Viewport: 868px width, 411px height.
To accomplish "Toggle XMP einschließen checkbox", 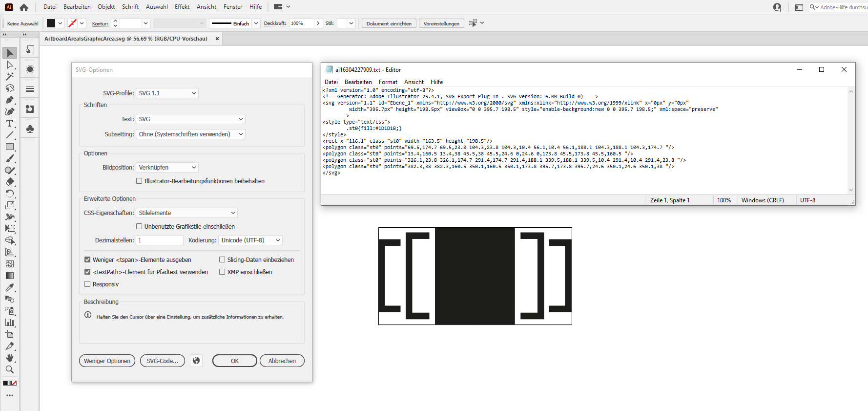I will click(x=222, y=272).
